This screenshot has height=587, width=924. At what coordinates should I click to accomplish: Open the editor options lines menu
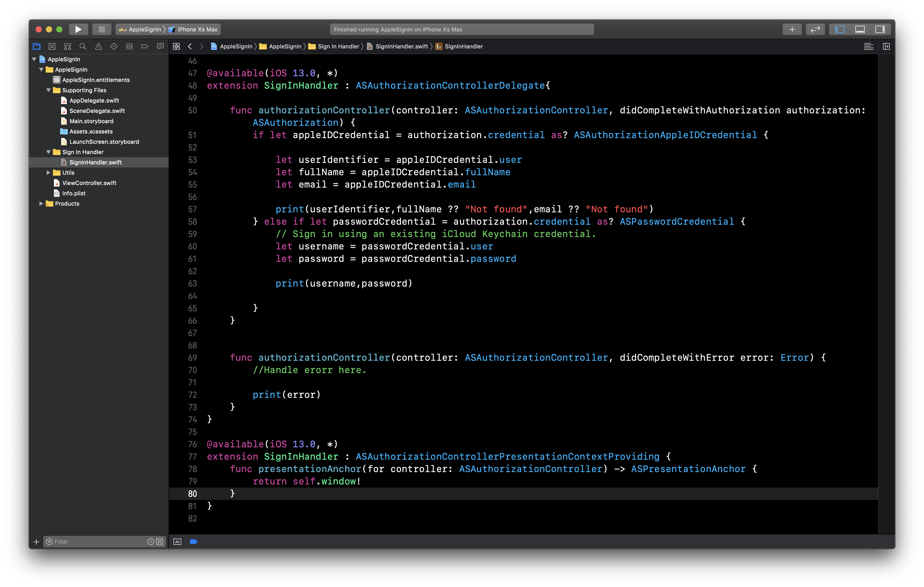(x=869, y=46)
